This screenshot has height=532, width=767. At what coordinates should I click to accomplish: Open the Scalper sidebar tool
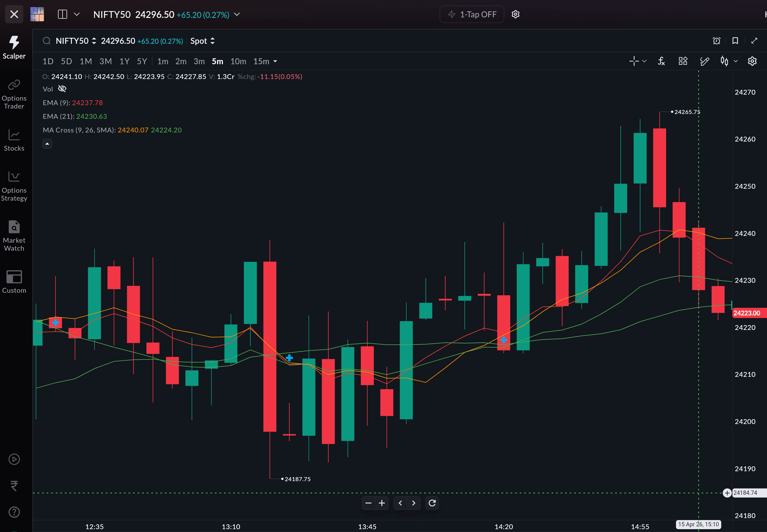click(x=14, y=47)
